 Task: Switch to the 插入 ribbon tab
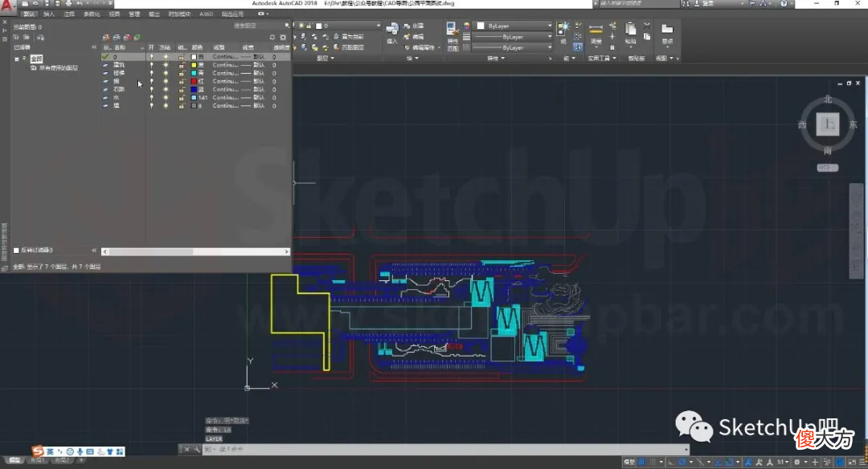(x=49, y=14)
